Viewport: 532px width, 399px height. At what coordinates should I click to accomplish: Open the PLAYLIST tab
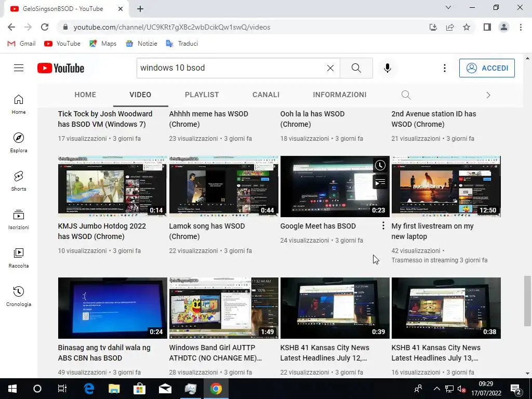(x=202, y=95)
